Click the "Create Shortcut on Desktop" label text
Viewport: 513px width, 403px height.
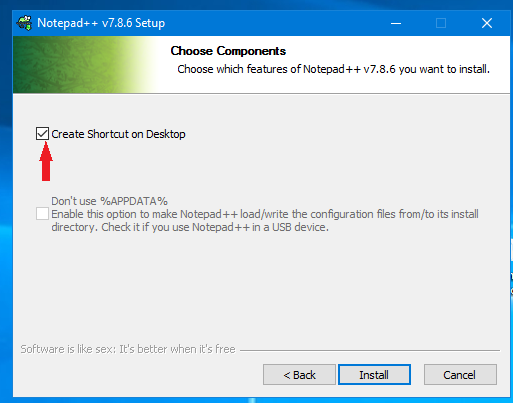coord(118,134)
